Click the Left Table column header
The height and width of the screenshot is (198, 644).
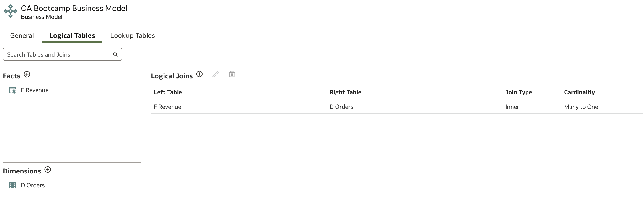[168, 92]
